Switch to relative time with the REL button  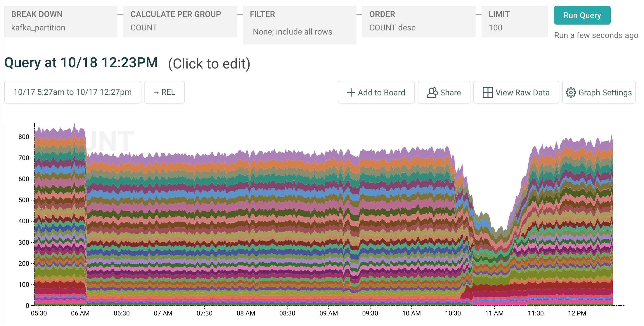coord(164,92)
